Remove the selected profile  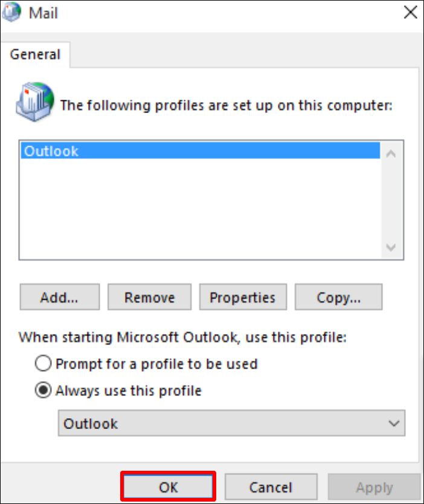pos(149,297)
